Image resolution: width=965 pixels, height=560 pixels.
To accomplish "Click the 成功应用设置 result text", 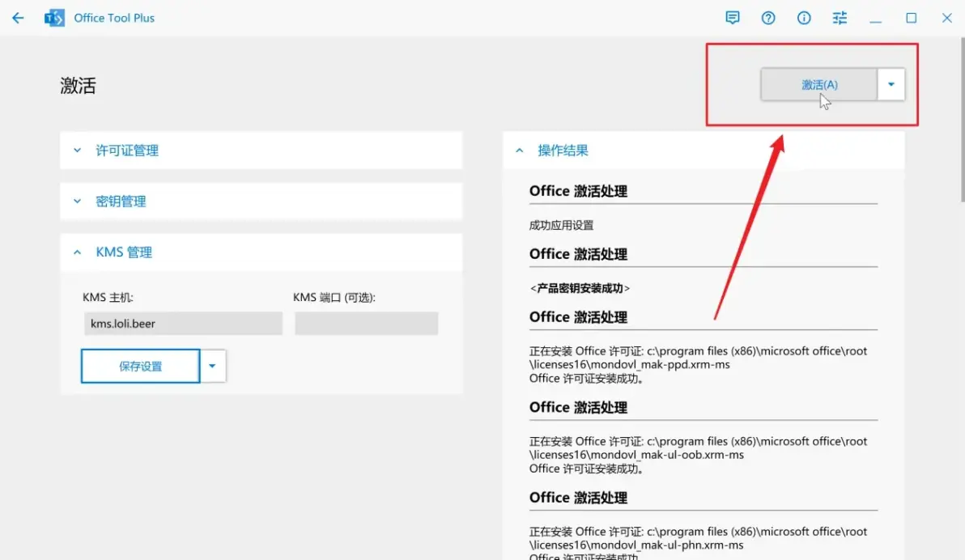I will [x=561, y=225].
